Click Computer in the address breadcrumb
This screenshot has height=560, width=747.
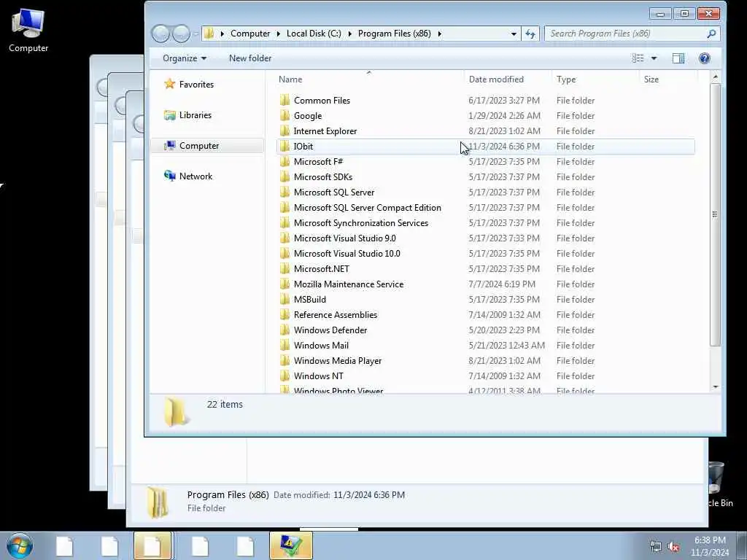click(250, 34)
